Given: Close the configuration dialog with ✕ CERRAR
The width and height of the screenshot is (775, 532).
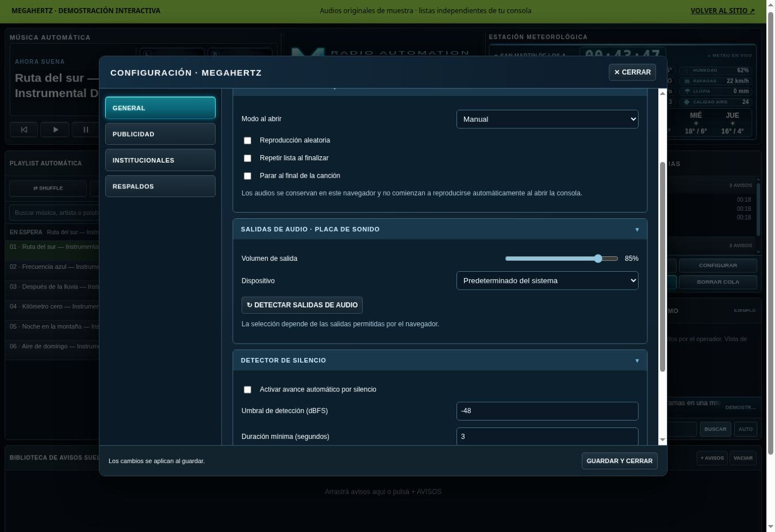Looking at the screenshot, I should pos(632,72).
